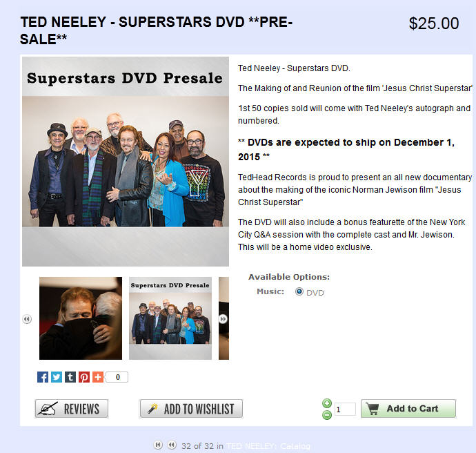Select the DVD music option
476x453 pixels.
tap(299, 291)
